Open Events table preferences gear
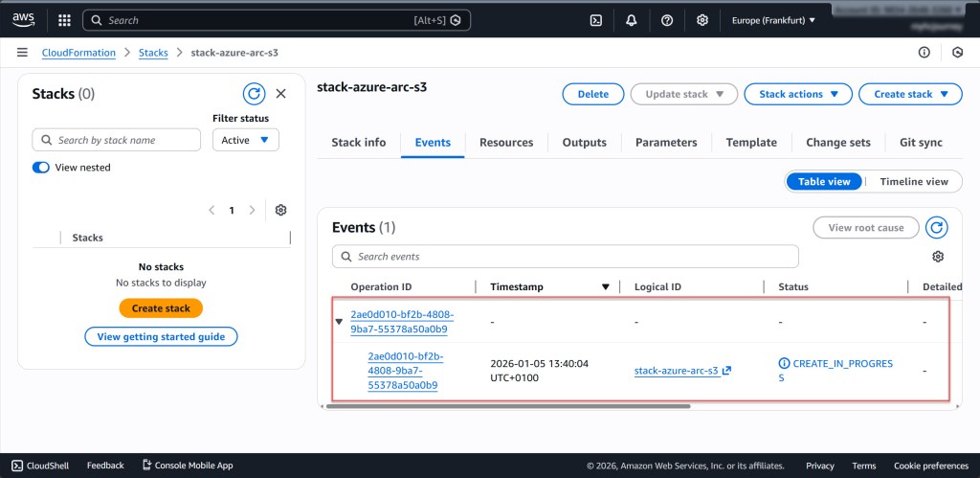980x478 pixels. [938, 257]
